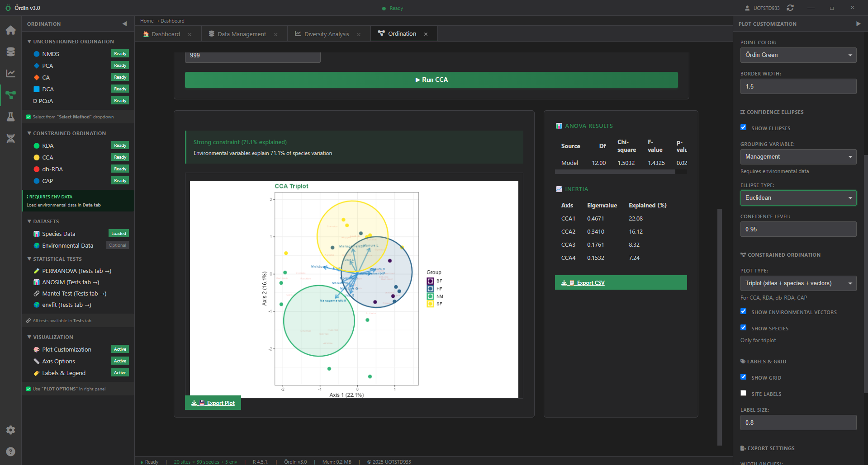The image size is (868, 465).
Task: Click the Run CCA button
Action: pyautogui.click(x=431, y=80)
